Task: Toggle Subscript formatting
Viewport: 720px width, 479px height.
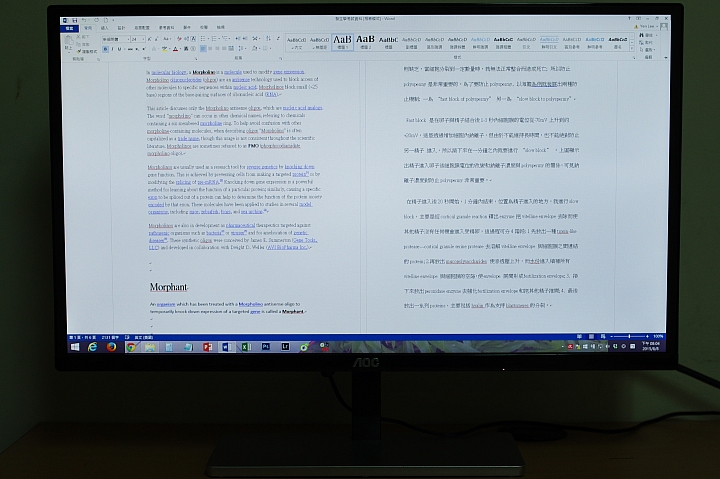Action: coord(137,49)
